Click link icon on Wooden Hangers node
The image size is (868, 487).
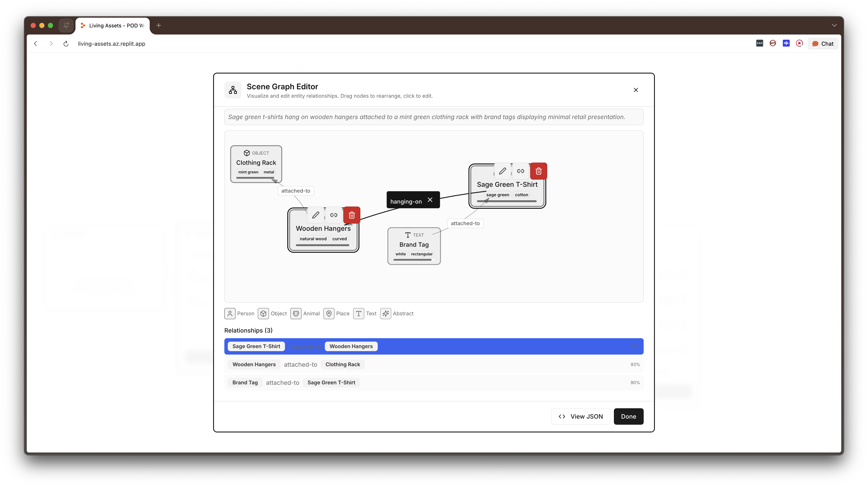(333, 215)
